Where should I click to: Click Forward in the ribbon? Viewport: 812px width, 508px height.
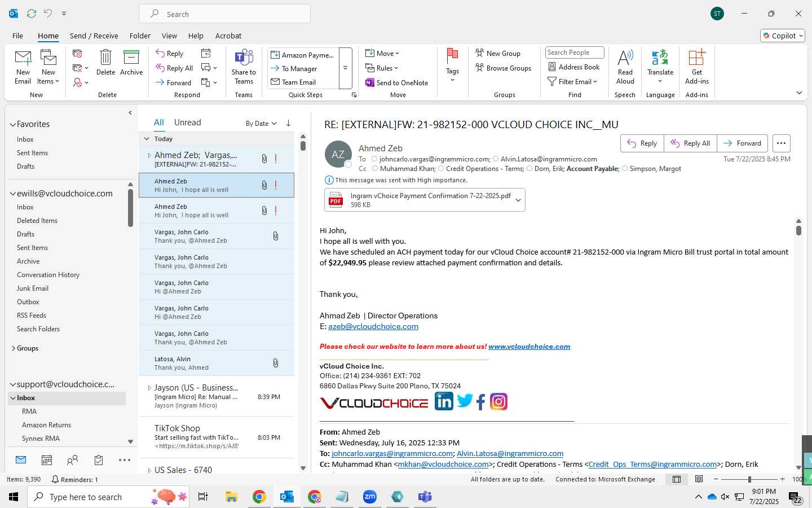point(174,83)
